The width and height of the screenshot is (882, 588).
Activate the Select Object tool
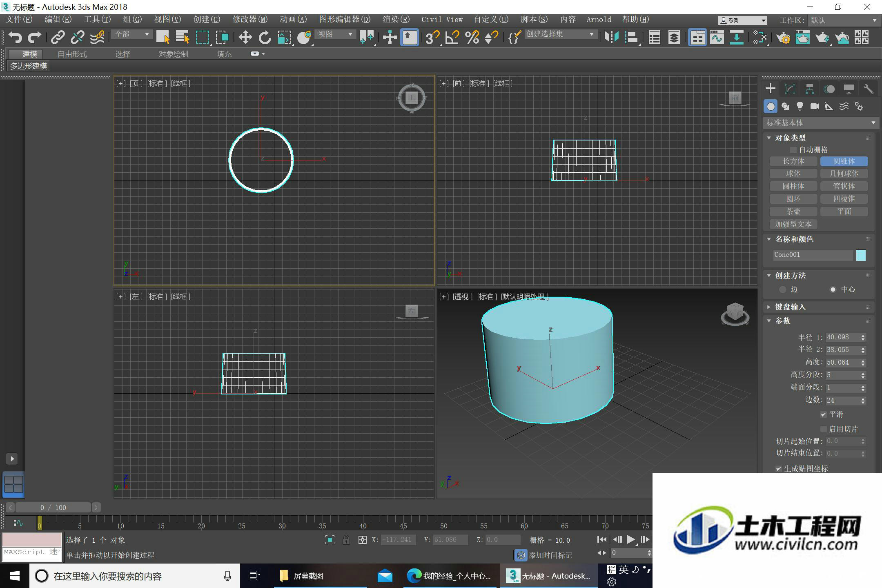click(163, 38)
